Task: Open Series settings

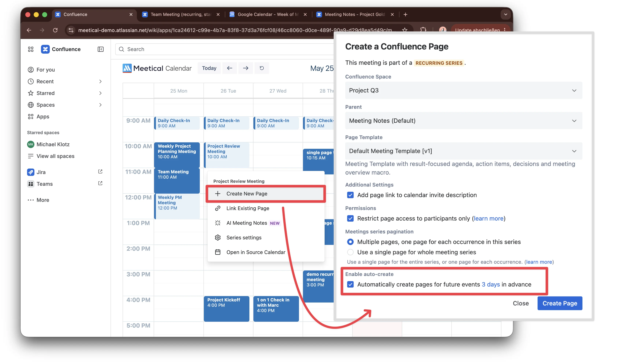Action: [x=266, y=238]
